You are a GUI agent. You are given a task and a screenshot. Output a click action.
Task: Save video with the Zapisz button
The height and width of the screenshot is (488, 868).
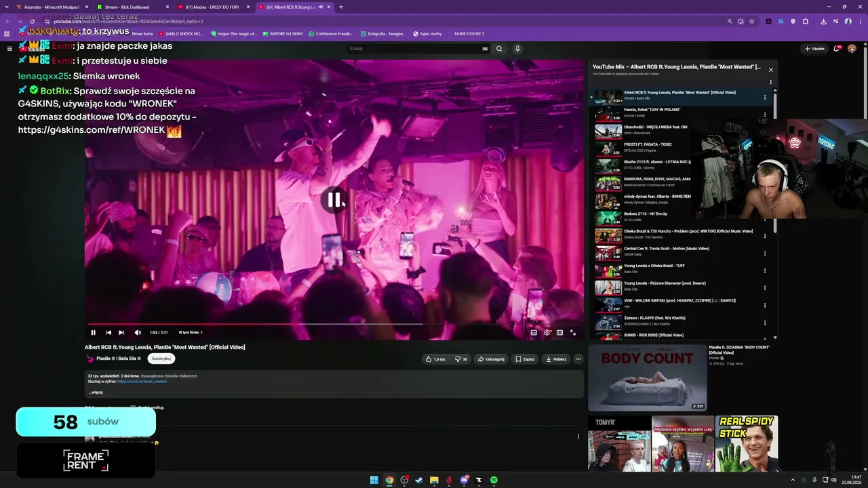coord(525,359)
